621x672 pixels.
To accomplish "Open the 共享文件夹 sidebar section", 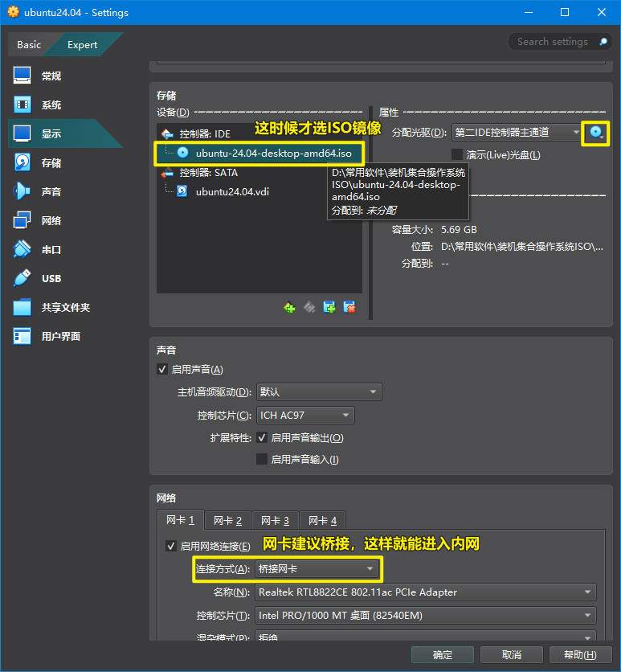I will [65, 308].
